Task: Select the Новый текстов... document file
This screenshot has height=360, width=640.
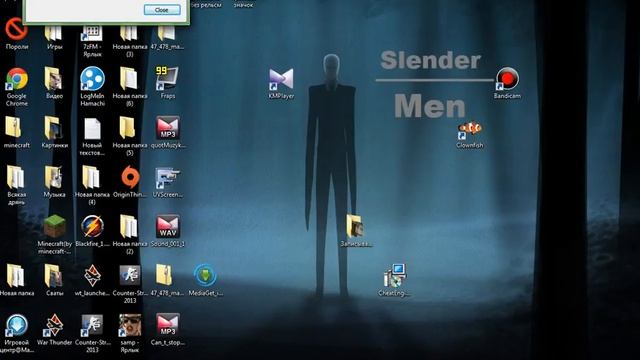Action: click(x=92, y=129)
